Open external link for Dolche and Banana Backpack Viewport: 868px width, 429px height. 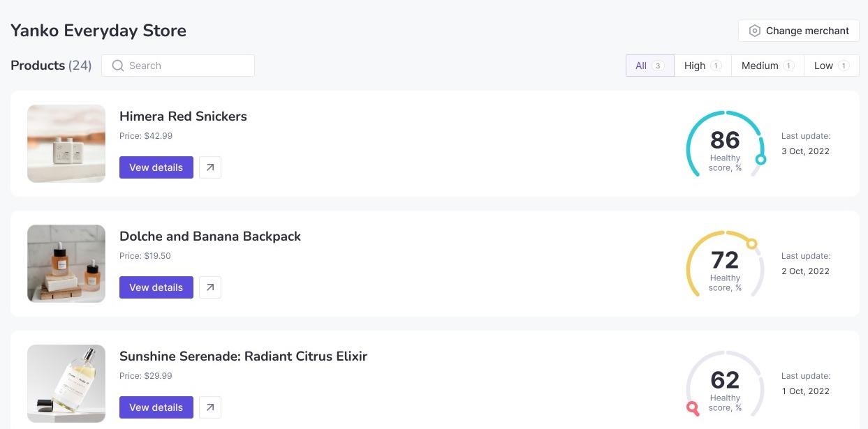pyautogui.click(x=210, y=287)
